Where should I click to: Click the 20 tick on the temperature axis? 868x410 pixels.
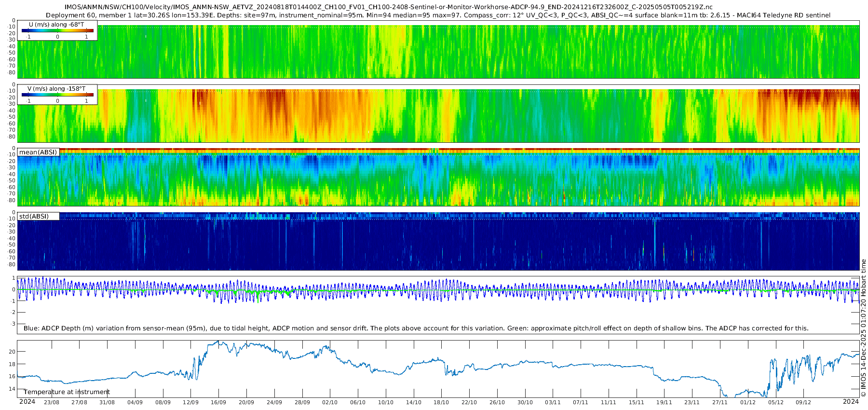pyautogui.click(x=13, y=352)
